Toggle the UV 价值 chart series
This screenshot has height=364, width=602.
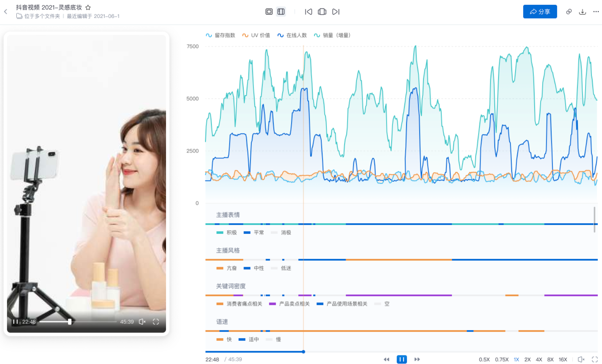256,35
